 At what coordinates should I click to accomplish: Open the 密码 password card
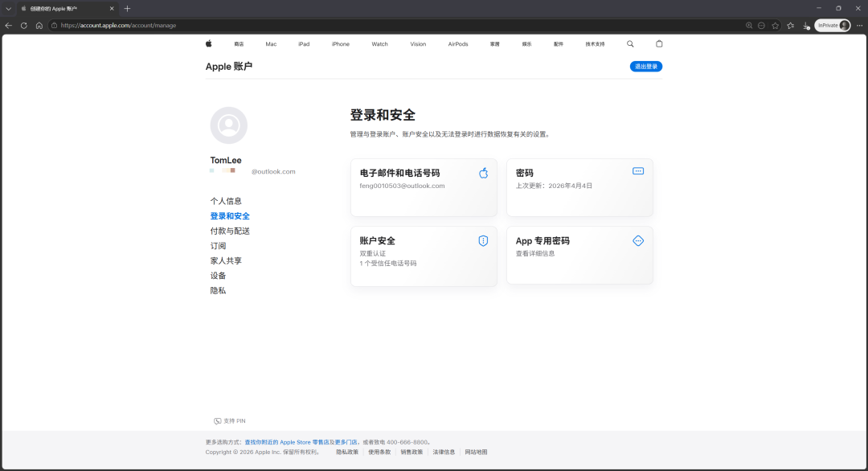(579, 187)
